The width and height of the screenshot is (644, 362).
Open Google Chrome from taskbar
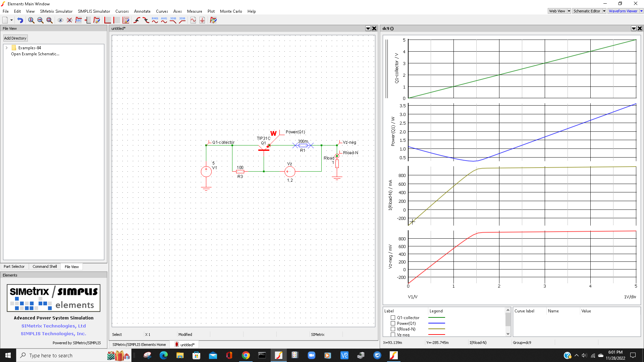[x=246, y=355]
